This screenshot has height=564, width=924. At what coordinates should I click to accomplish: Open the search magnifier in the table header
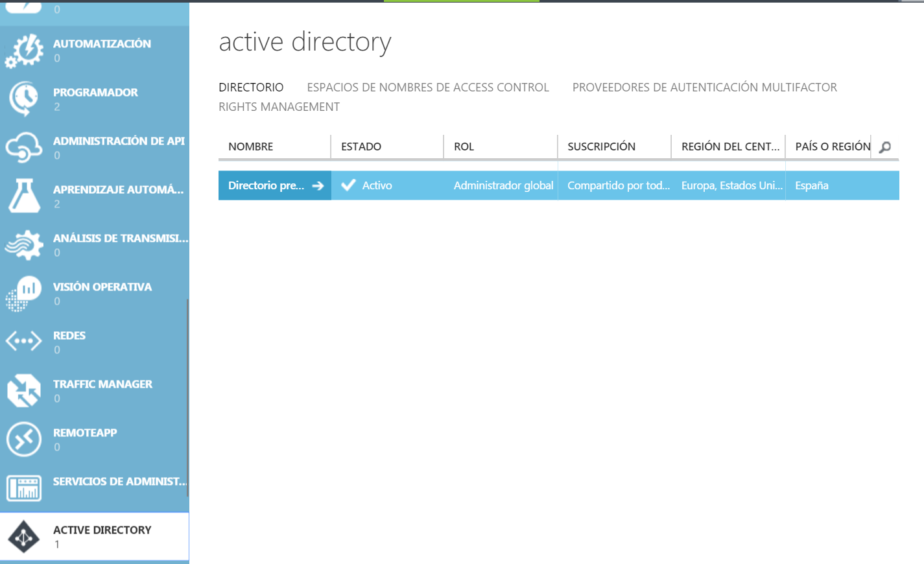884,147
